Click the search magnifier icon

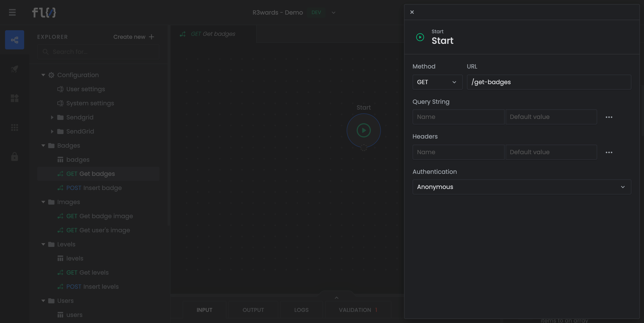coord(46,52)
